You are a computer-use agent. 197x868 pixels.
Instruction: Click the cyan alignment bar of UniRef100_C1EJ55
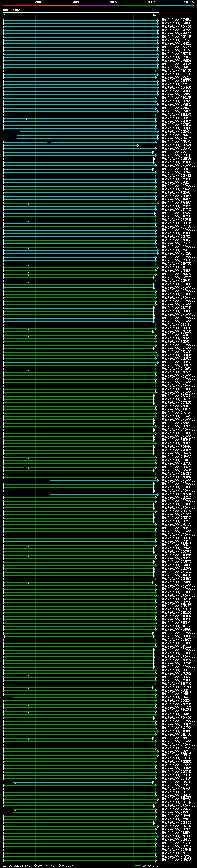(83, 782)
